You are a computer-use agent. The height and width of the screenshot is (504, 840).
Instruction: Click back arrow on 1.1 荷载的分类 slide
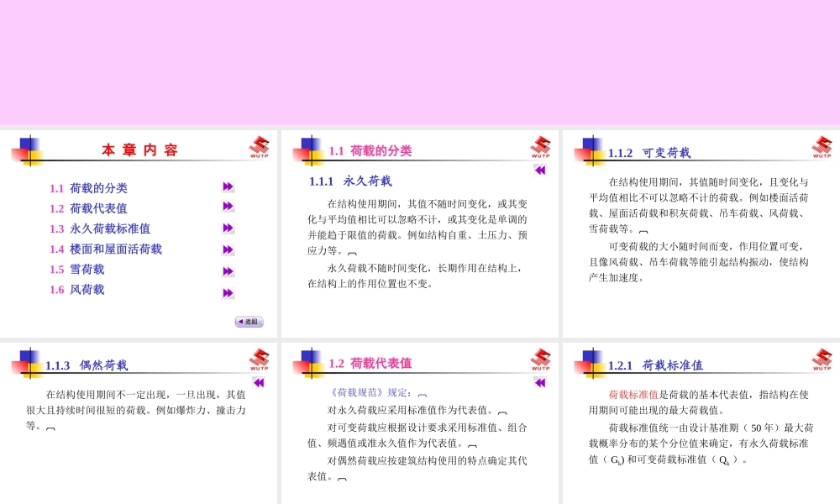(540, 171)
